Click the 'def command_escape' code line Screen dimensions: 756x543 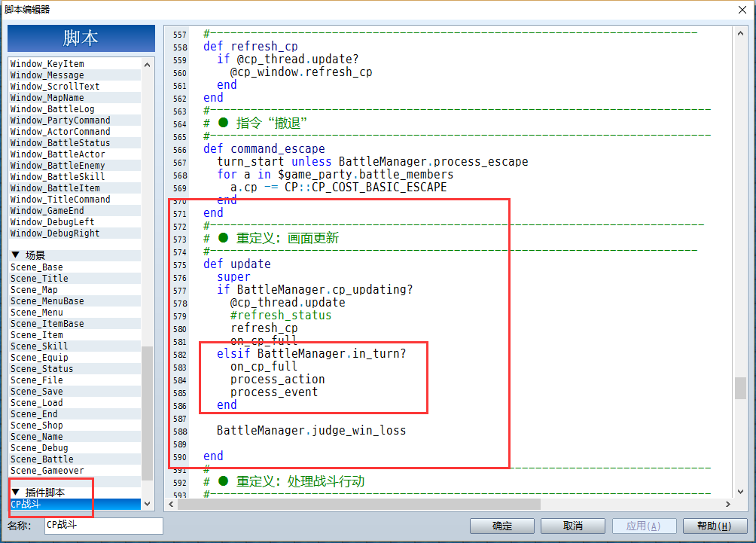pyautogui.click(x=264, y=148)
